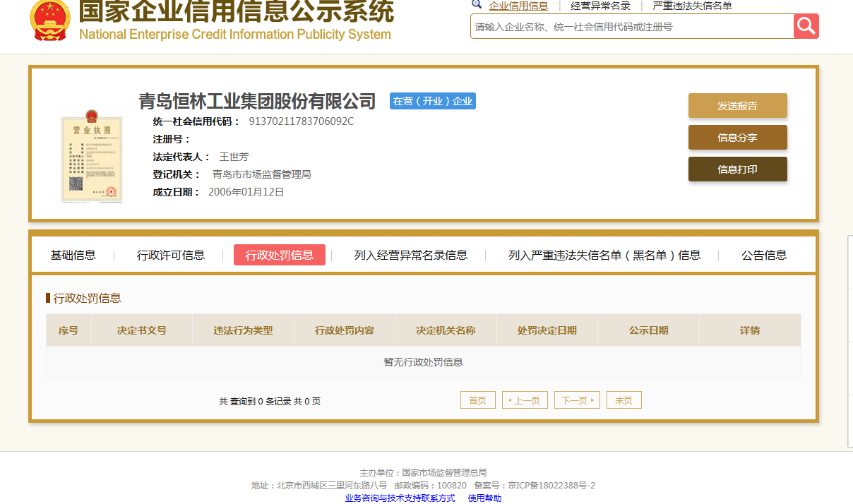Viewport: 853px width, 504px height.
Task: Click the 信息打印 button
Action: [x=738, y=169]
